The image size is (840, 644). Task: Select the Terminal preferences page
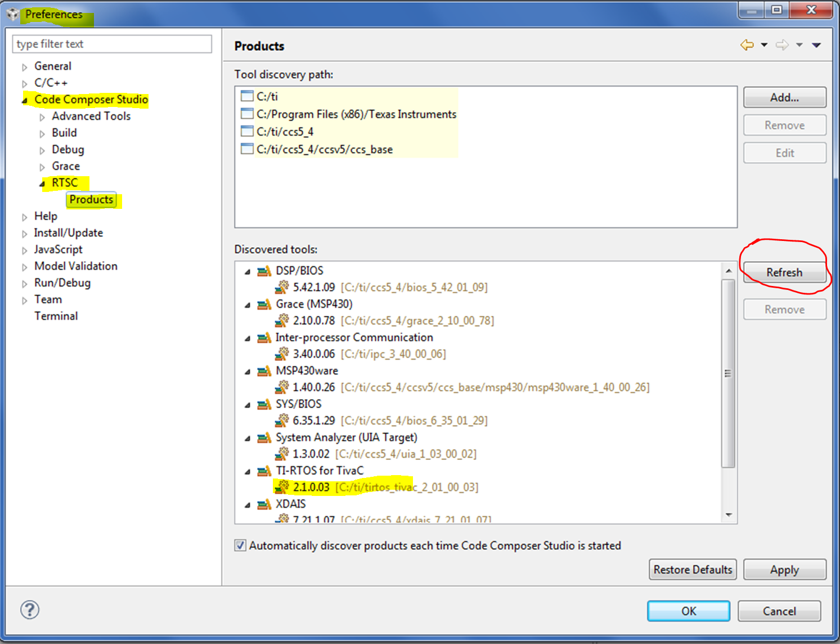[x=56, y=316]
